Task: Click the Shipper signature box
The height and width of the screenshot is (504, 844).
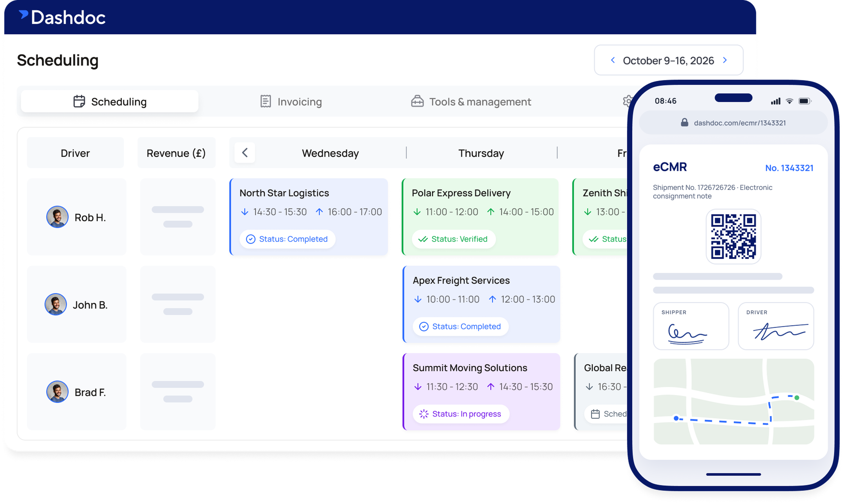Action: point(691,326)
